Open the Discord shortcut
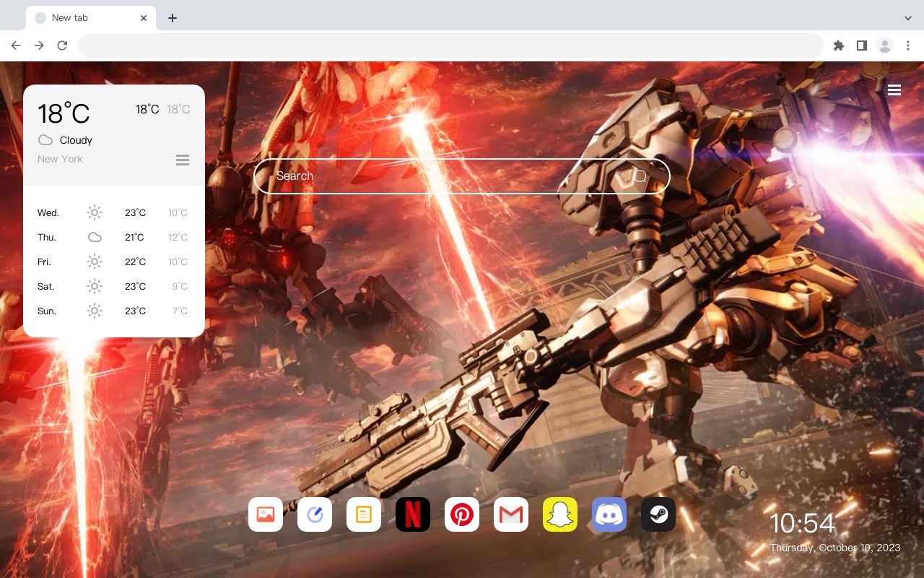This screenshot has width=924, height=578. click(x=609, y=514)
